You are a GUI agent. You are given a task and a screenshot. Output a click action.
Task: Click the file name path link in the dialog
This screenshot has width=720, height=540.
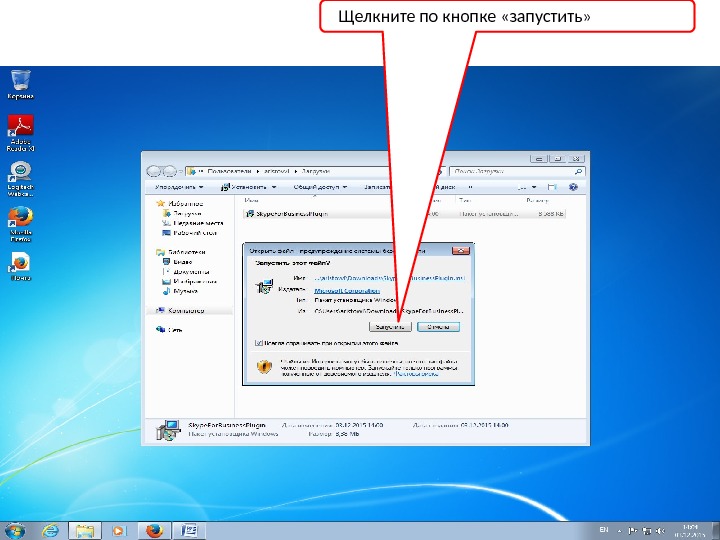(x=390, y=278)
